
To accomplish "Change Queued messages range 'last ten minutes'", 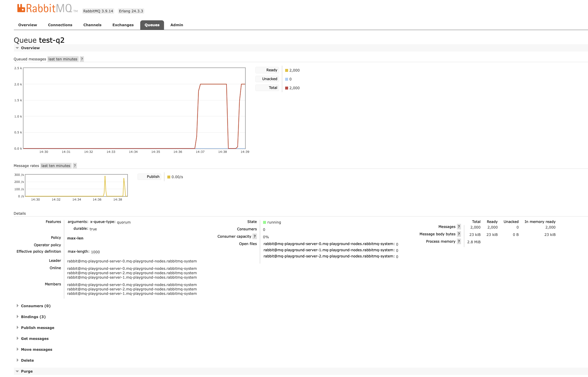I will tap(63, 59).
